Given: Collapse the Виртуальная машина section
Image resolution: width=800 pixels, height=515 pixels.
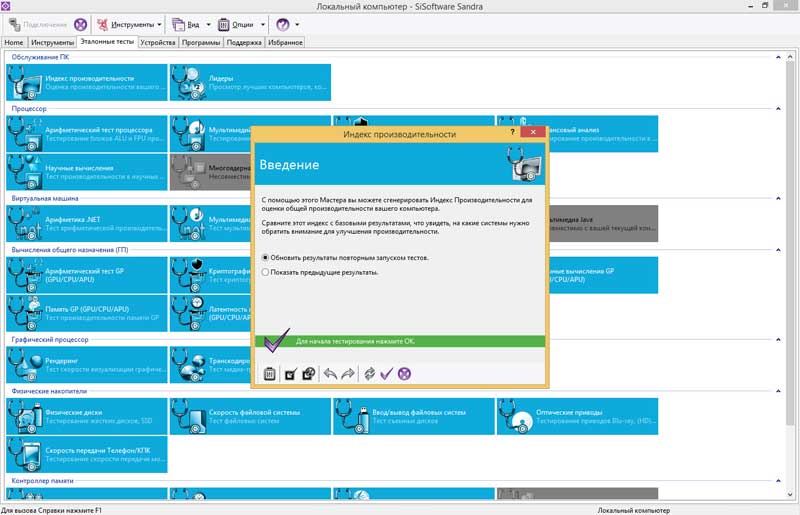Looking at the screenshot, I should click(x=778, y=198).
